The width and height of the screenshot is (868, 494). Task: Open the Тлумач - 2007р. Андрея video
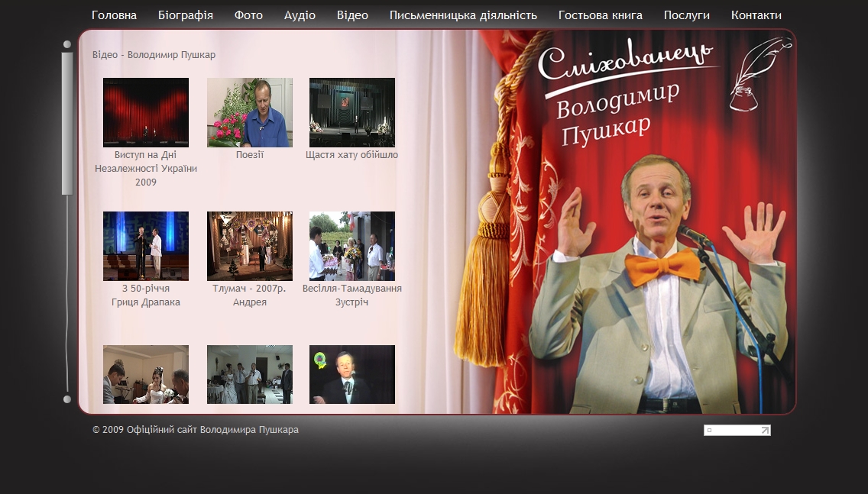[x=249, y=246]
